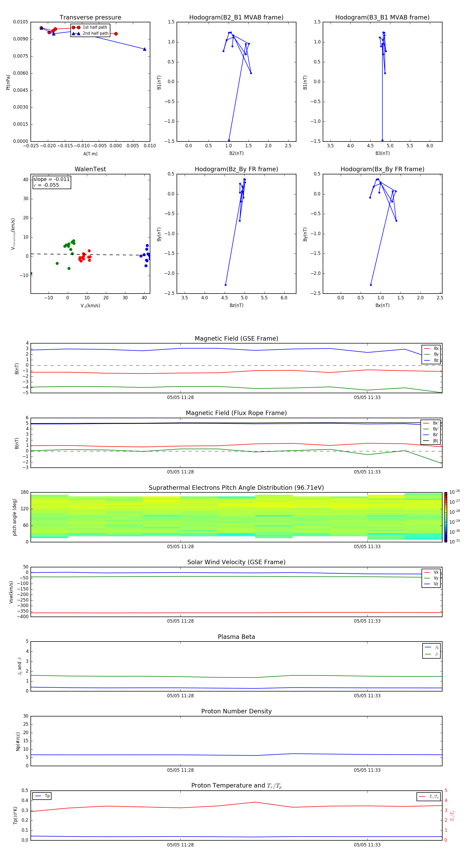
Task: Click the Bx legend entry in GSE magnetic field
Action: pyautogui.click(x=431, y=349)
